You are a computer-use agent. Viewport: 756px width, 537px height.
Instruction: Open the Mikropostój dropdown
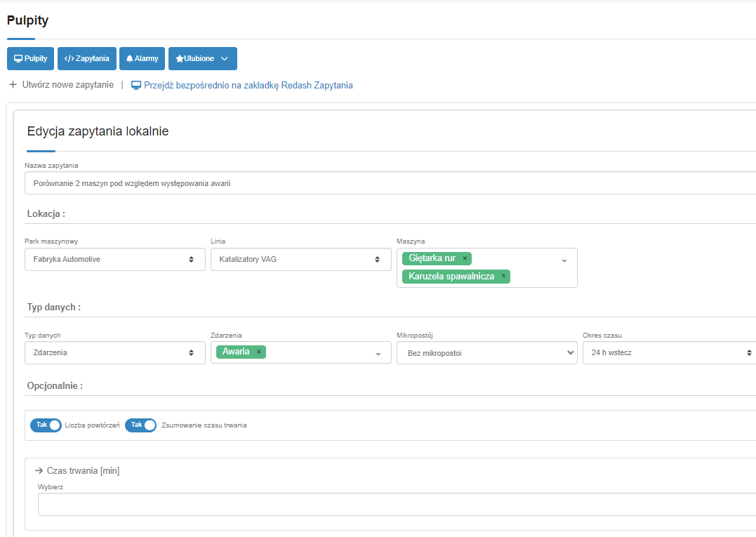pos(487,353)
